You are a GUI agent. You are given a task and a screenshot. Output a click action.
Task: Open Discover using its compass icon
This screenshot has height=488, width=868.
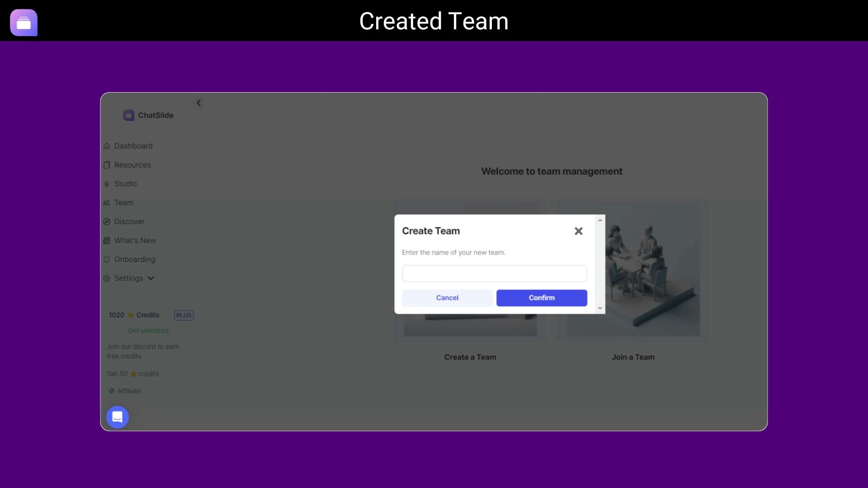pos(107,221)
